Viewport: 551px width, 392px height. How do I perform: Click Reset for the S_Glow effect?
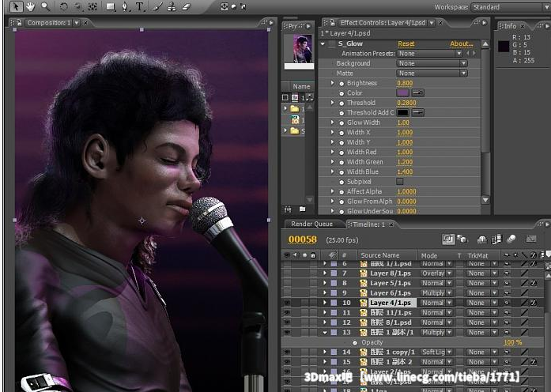pos(406,44)
